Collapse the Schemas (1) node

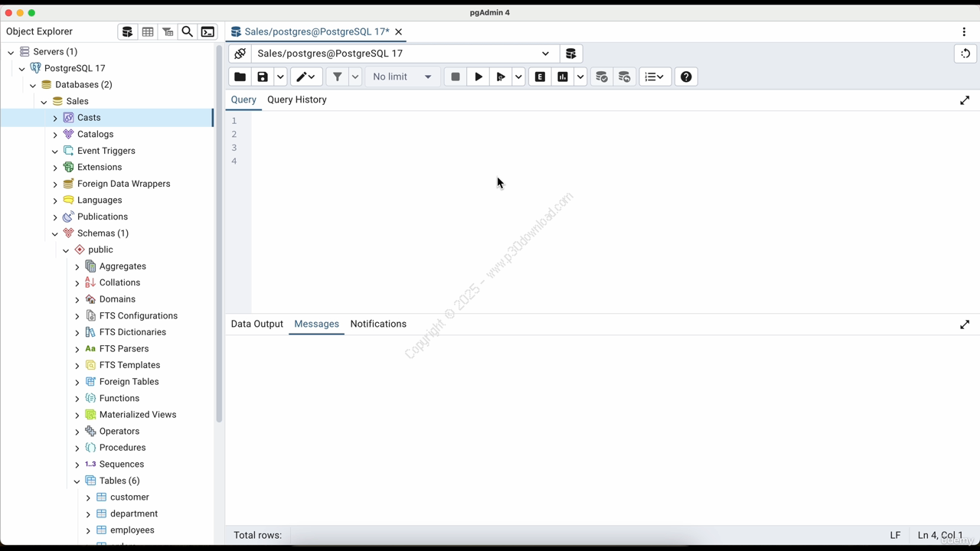click(x=55, y=233)
